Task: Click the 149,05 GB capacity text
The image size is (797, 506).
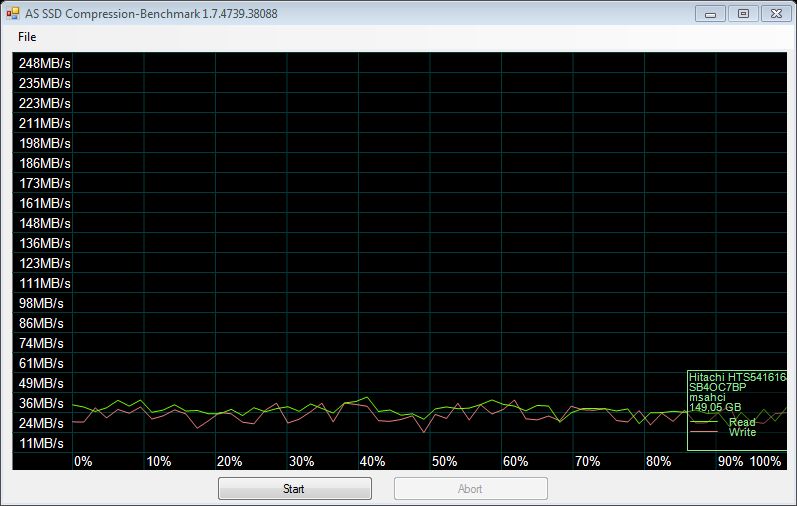Action: point(715,407)
